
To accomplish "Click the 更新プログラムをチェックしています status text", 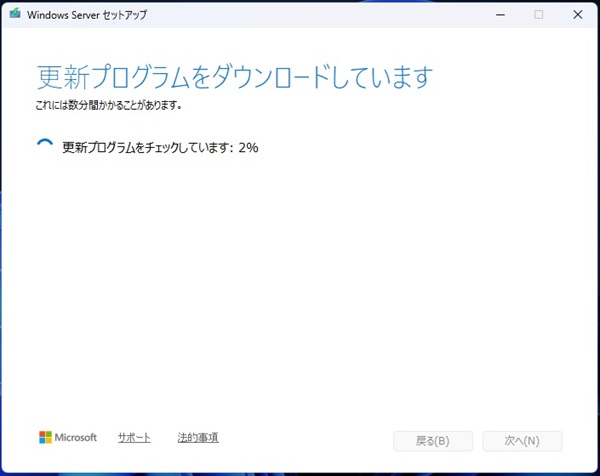I will pos(147,147).
